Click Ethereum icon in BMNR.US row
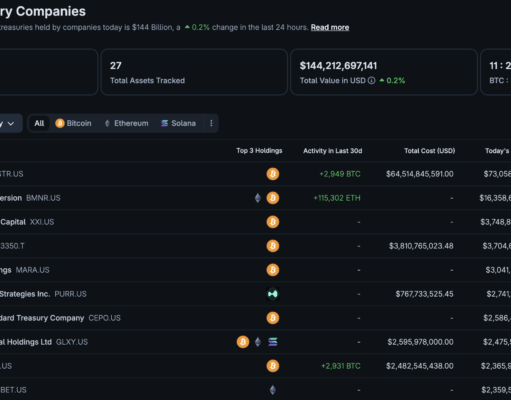Image resolution: width=511 pixels, height=400 pixels. pos(258,198)
